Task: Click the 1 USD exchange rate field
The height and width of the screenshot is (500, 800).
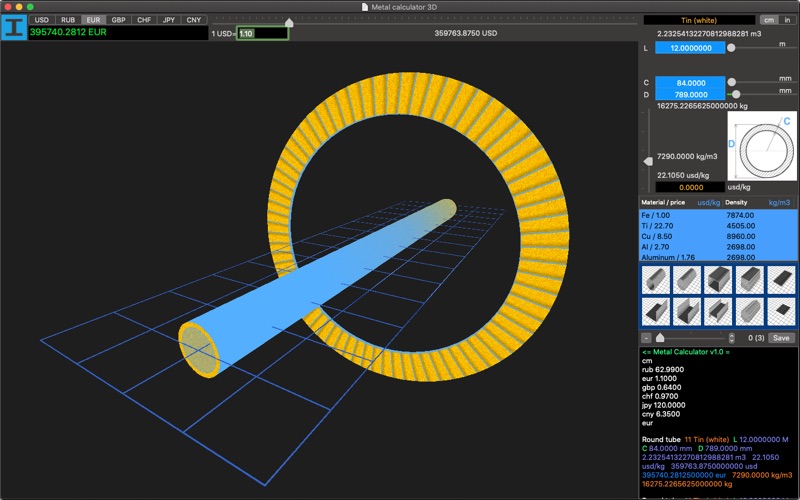Action: pos(263,33)
